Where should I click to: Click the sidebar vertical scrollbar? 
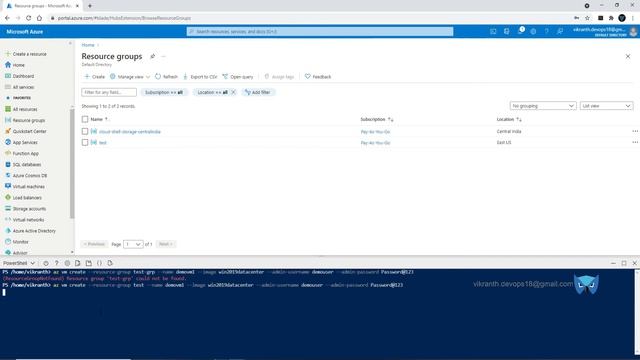(x=72, y=163)
